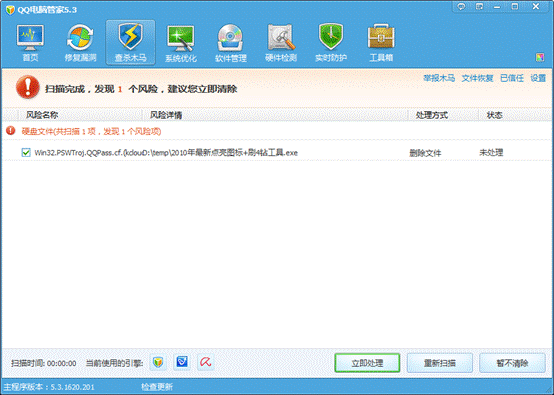Click the red Avira engine icon
Viewport: 554px width, 395px height.
206,362
